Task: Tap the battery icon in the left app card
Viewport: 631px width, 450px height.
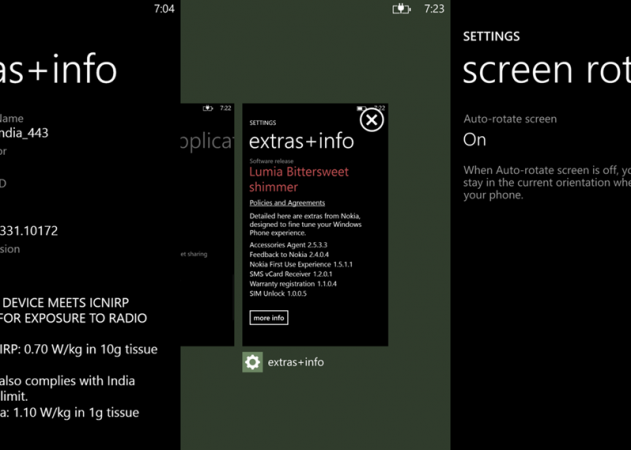Action: click(207, 108)
